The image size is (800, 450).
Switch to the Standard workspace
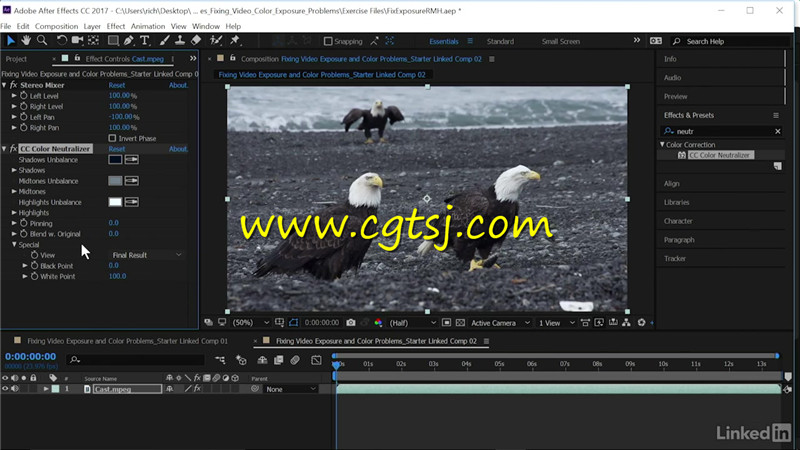click(x=500, y=41)
